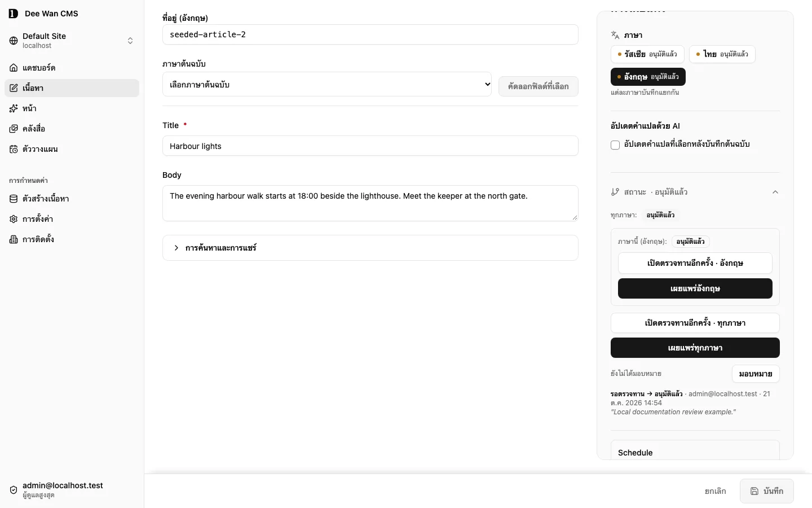This screenshot has width=812, height=508.
Task: Click เปิดตรวจทานอีกครั้ง · ทุกภาษา button
Action: click(695, 323)
